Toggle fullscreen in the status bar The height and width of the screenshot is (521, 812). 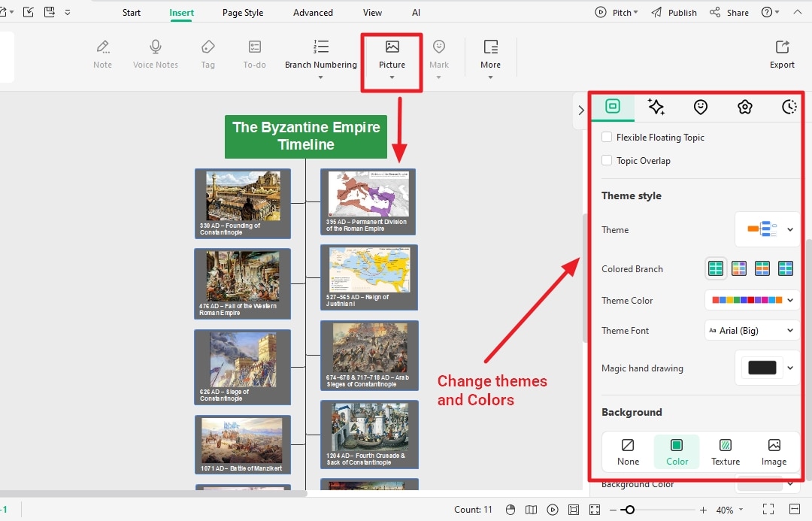(768, 510)
